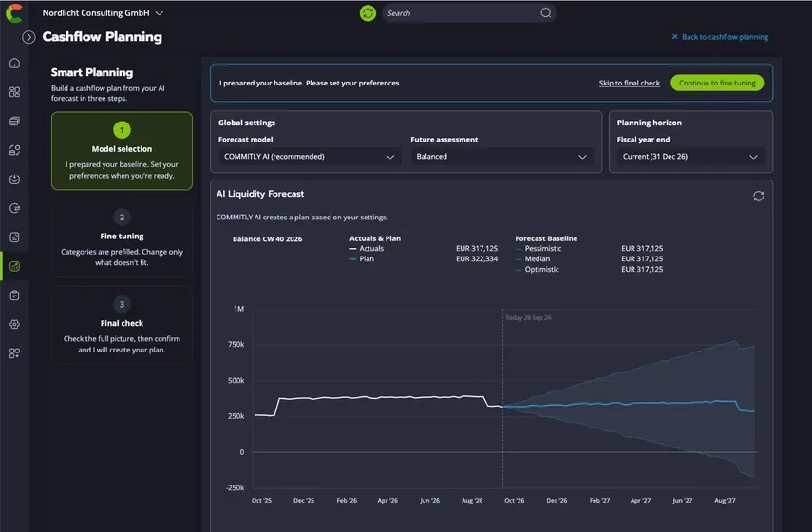Click the Aug '27 axis label

725,501
